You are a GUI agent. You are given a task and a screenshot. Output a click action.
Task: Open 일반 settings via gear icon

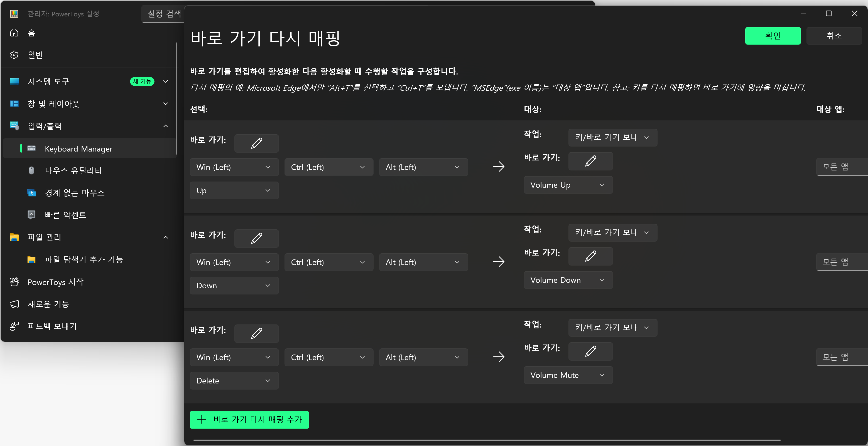(14, 54)
